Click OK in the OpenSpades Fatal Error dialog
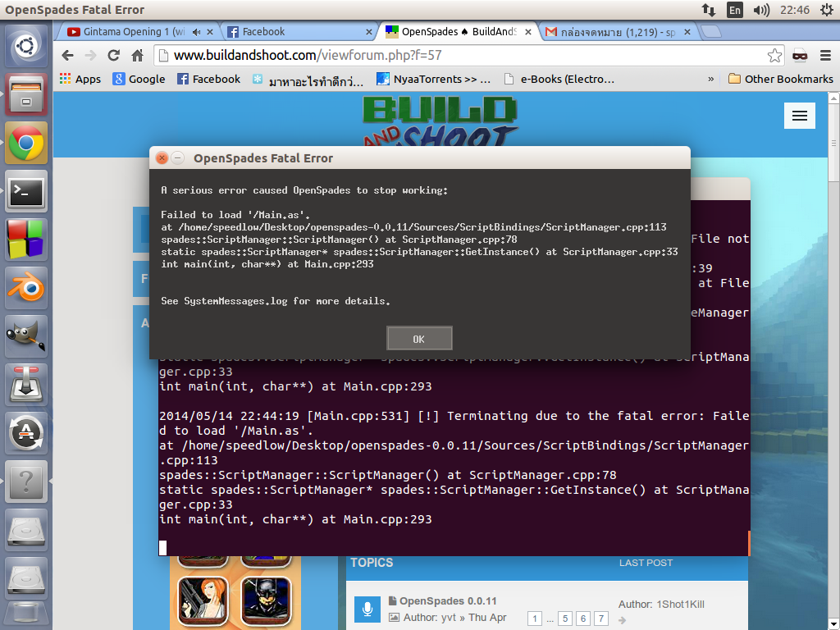The width and height of the screenshot is (840, 630). 419,339
